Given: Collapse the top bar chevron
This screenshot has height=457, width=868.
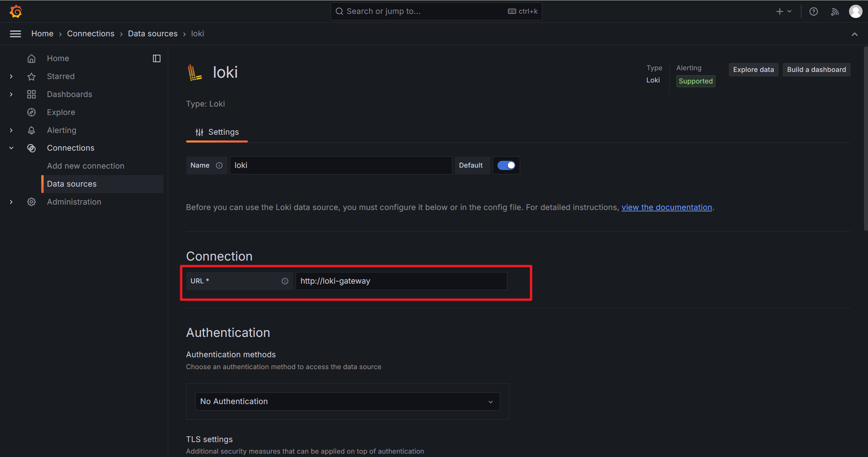Looking at the screenshot, I should click(x=855, y=34).
